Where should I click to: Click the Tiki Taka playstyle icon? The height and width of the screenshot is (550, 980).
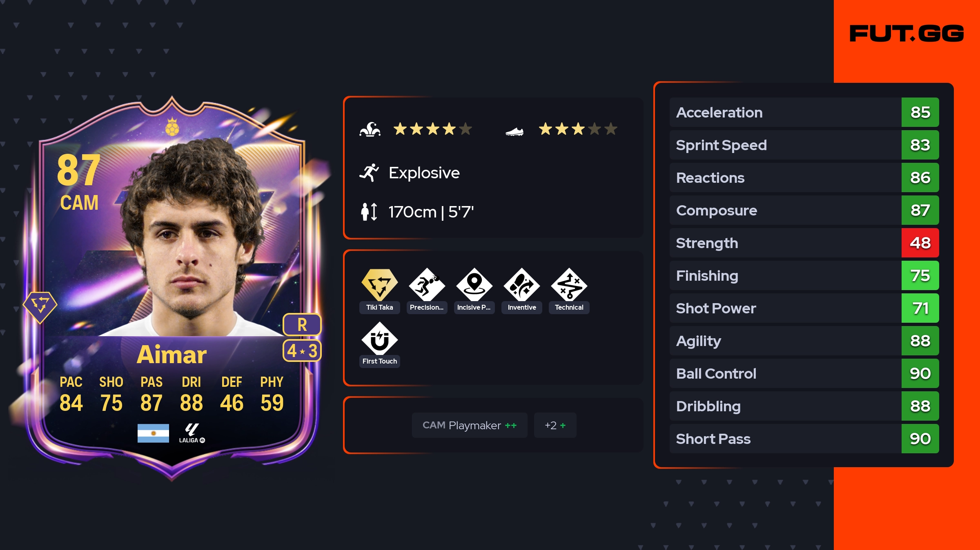coord(379,284)
